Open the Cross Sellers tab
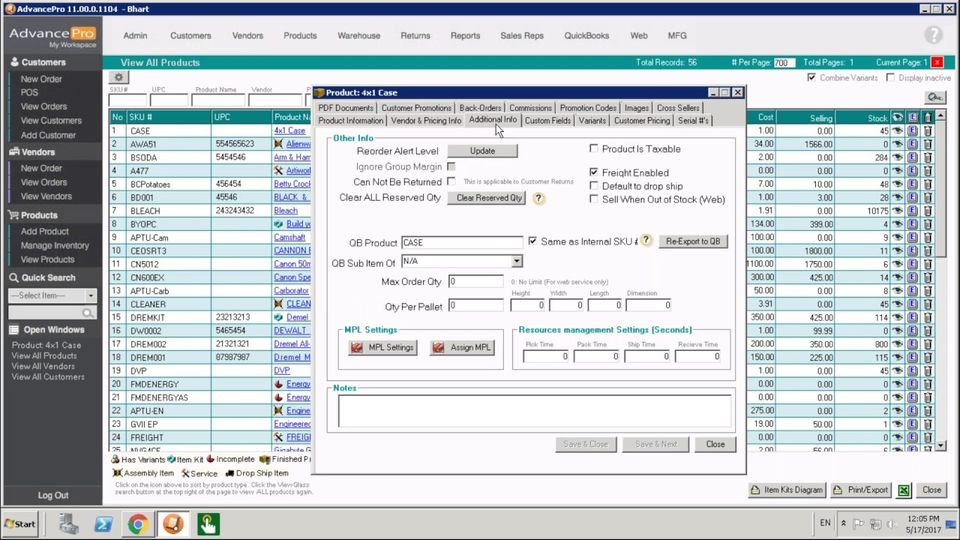 pos(678,108)
